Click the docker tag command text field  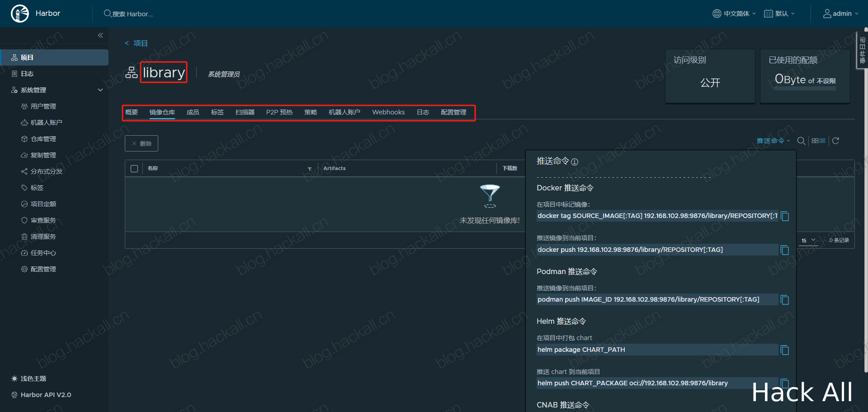pos(657,216)
